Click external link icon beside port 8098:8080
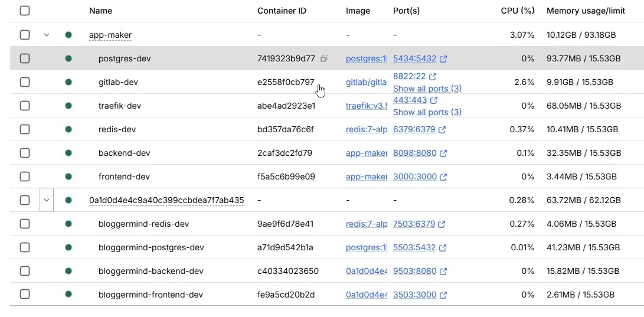This screenshot has height=317, width=644. (443, 153)
